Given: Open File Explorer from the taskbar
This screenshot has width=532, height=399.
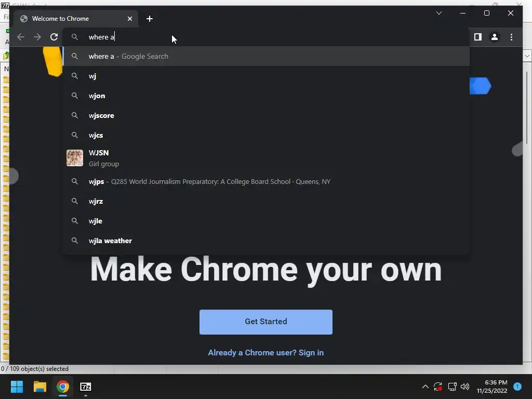Looking at the screenshot, I should pos(39,387).
